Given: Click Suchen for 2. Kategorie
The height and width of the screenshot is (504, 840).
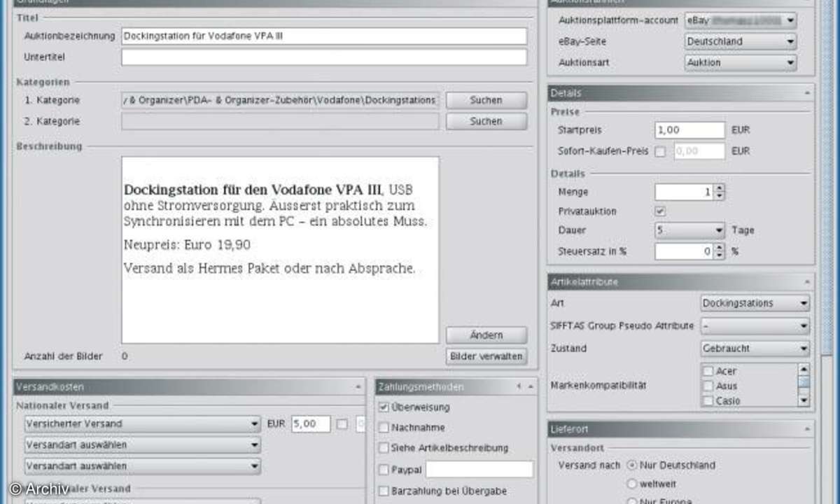Looking at the screenshot, I should tap(486, 121).
